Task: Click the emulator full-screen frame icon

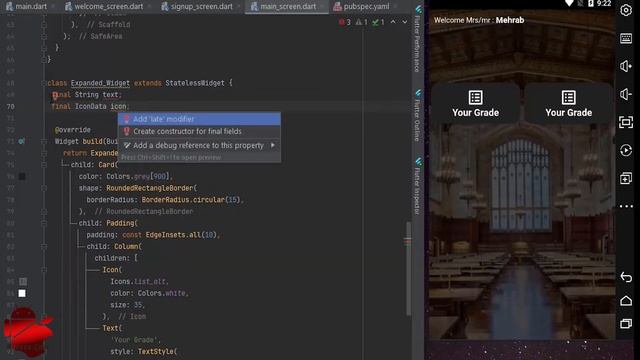Action: tap(626, 122)
